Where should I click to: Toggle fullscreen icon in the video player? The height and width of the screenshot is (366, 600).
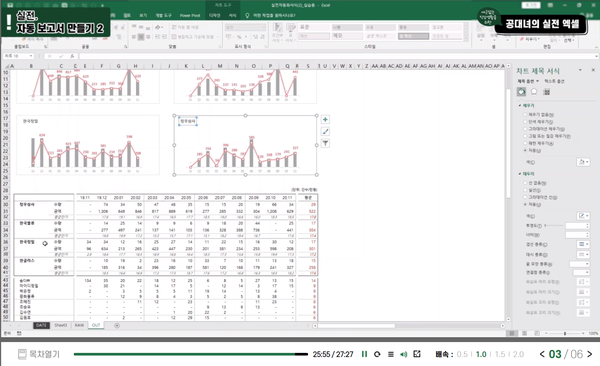point(417,354)
